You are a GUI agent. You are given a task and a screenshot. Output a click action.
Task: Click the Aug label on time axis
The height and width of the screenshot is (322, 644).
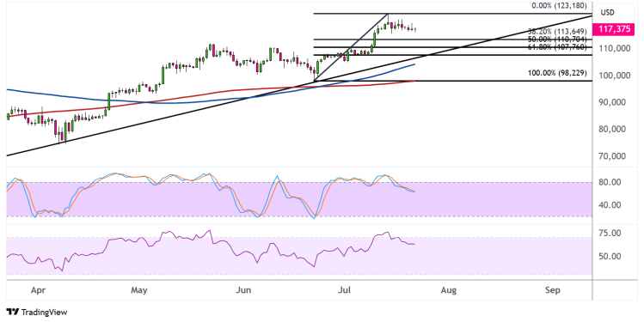tap(449, 290)
